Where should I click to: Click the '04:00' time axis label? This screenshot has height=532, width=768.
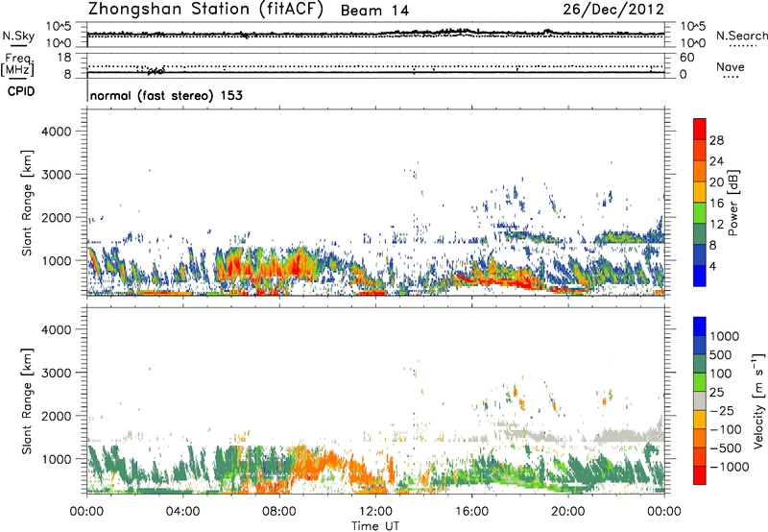point(182,512)
